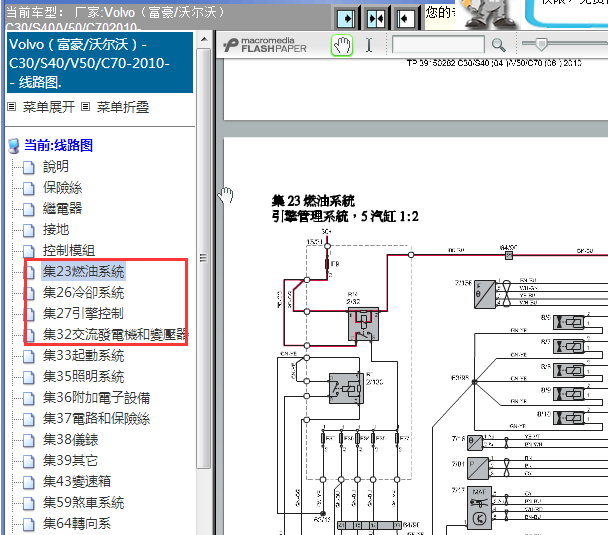Open the 說明 tree item

pos(56,167)
